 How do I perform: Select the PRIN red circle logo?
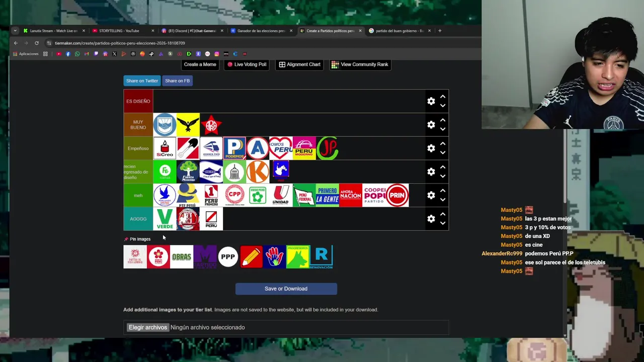coord(397,195)
